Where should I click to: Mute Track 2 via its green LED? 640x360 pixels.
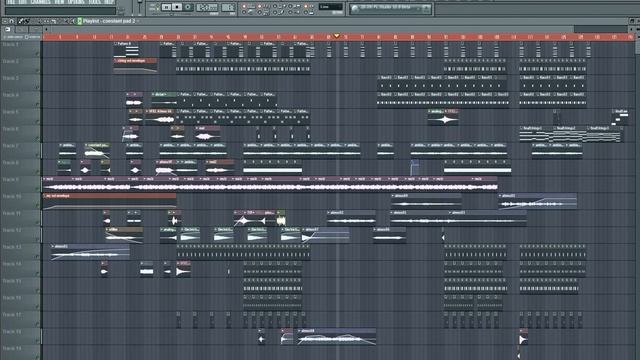click(x=37, y=71)
